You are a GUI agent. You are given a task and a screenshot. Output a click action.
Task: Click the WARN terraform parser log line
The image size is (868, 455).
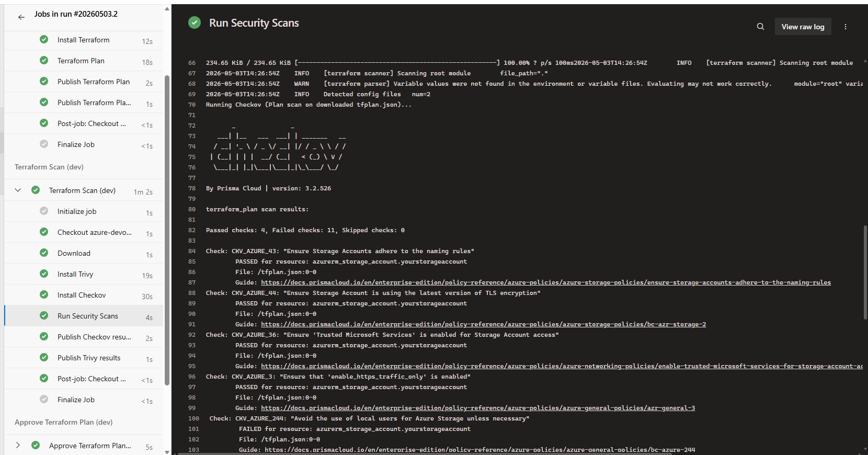tap(533, 84)
